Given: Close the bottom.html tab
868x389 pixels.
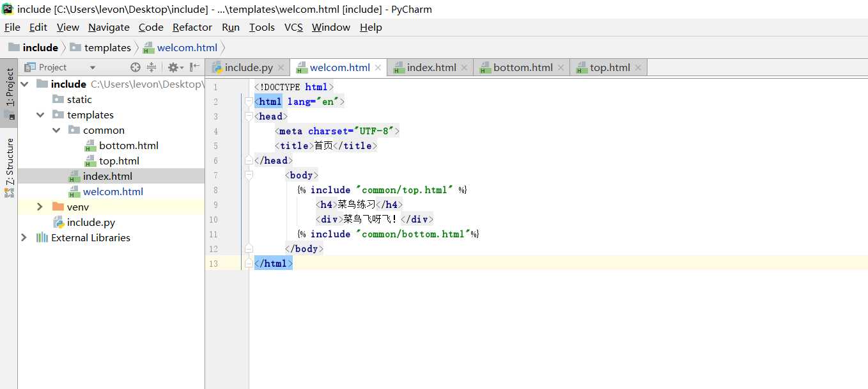Looking at the screenshot, I should point(561,67).
